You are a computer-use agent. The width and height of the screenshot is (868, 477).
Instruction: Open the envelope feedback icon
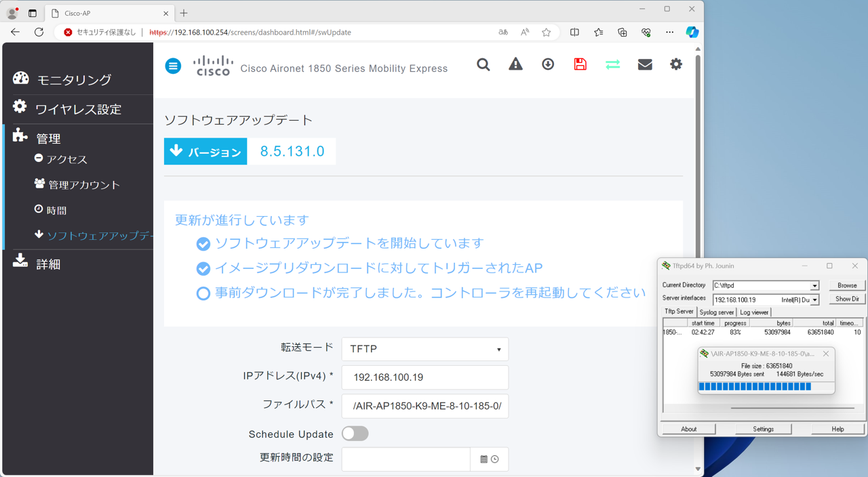[x=645, y=64]
